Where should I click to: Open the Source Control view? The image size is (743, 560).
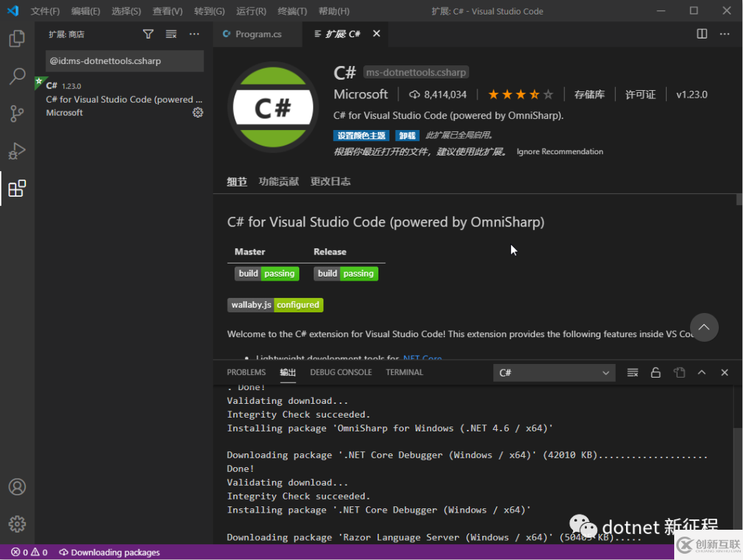17,114
